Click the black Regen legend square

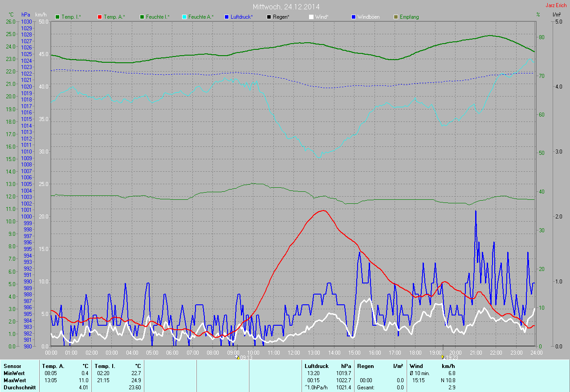pyautogui.click(x=269, y=17)
